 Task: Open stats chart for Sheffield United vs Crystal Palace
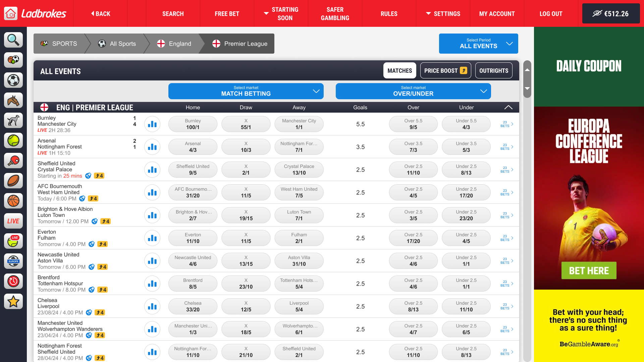[x=152, y=170]
